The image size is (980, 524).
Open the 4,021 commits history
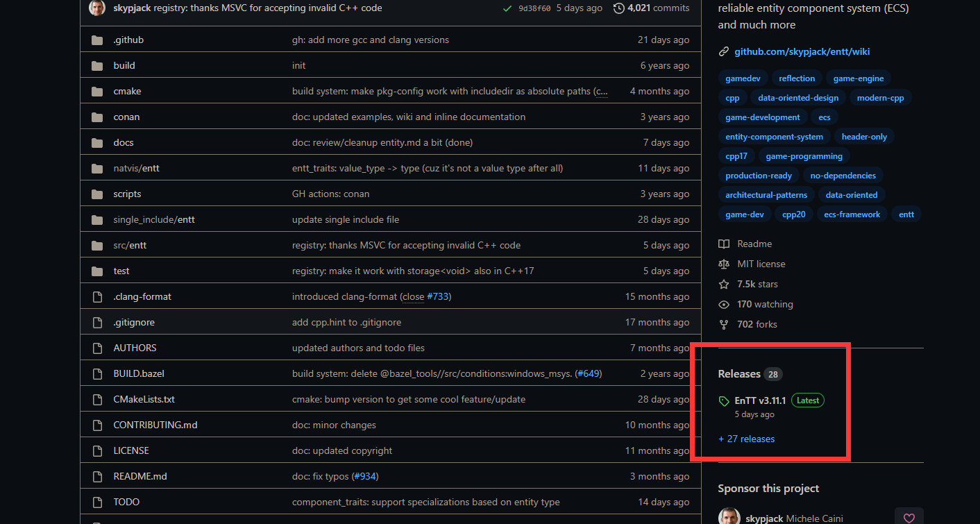(x=651, y=8)
